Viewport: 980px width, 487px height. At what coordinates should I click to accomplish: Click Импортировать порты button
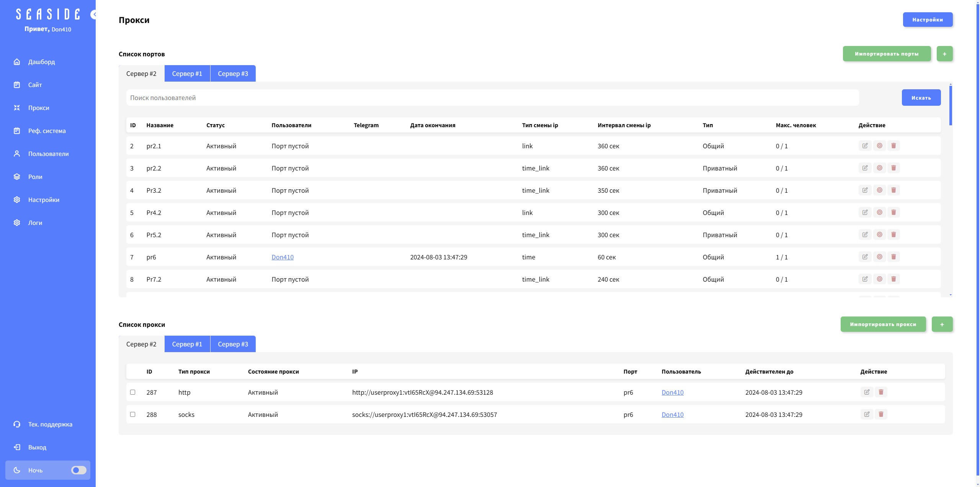coord(887,54)
